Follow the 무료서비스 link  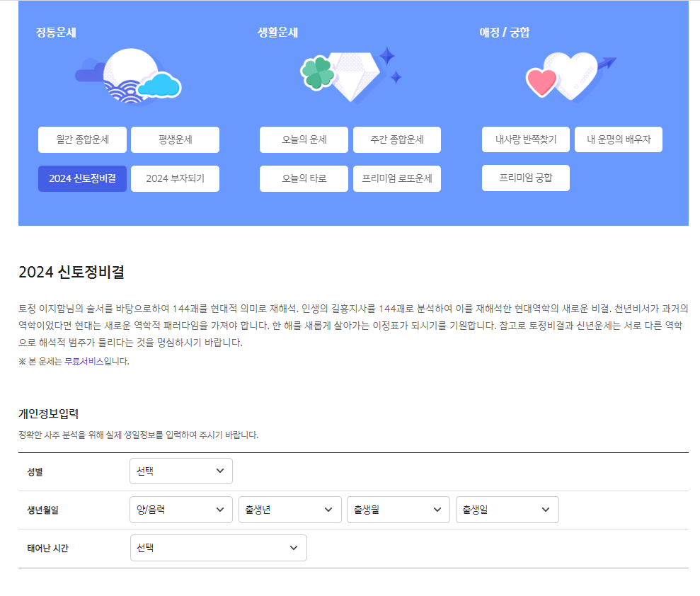tap(84, 361)
